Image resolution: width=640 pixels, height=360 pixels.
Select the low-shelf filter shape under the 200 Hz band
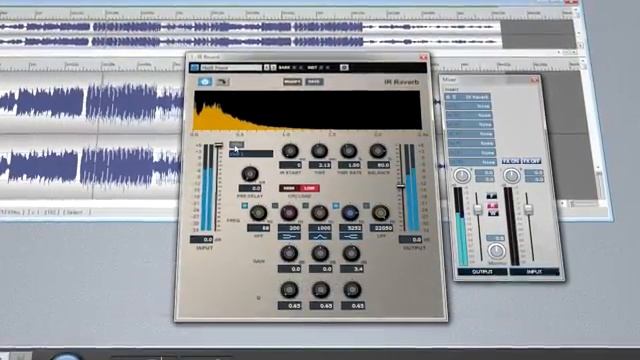[289, 236]
